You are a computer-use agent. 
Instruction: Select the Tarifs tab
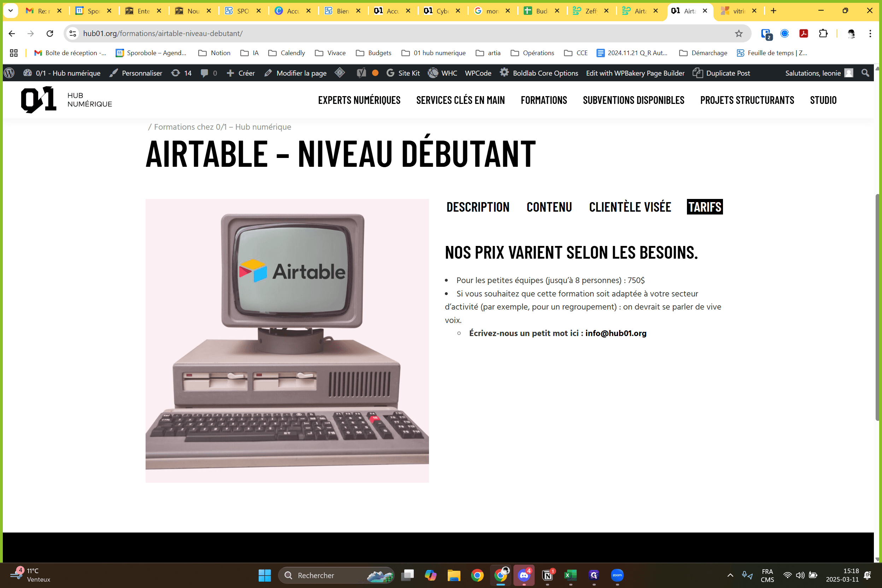click(x=705, y=207)
